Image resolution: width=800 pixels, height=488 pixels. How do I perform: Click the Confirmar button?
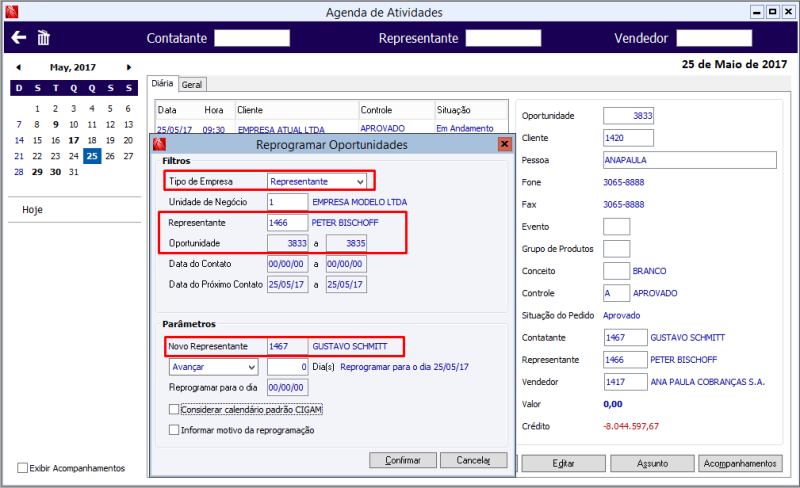click(x=403, y=460)
